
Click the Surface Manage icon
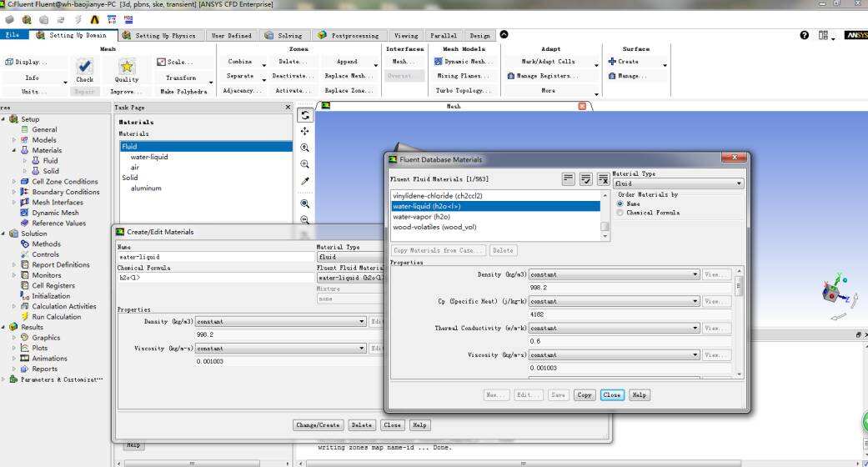[x=612, y=76]
